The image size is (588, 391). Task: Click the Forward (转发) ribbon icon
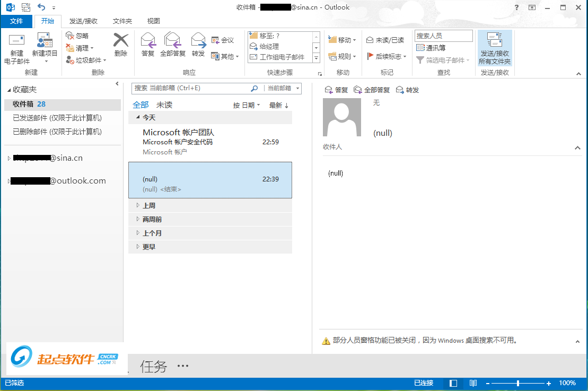click(x=198, y=40)
